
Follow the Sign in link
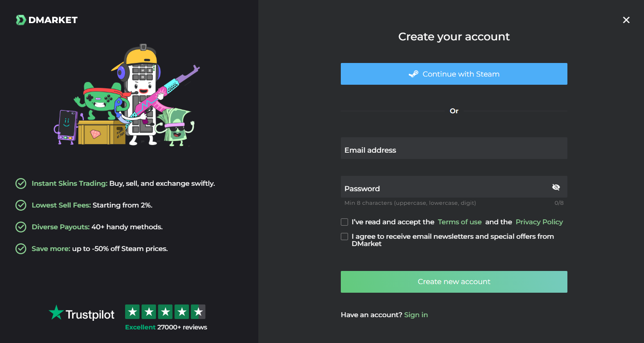tap(416, 315)
